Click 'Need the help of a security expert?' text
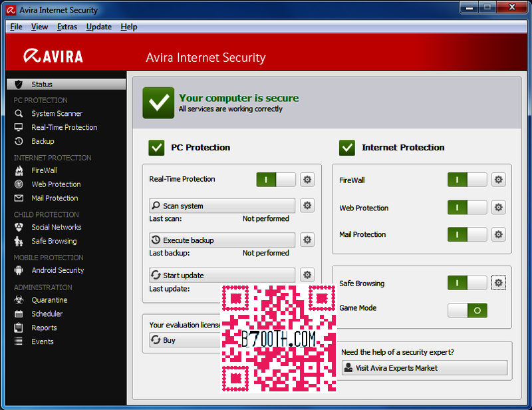Image resolution: width=532 pixels, height=410 pixels. click(x=398, y=352)
